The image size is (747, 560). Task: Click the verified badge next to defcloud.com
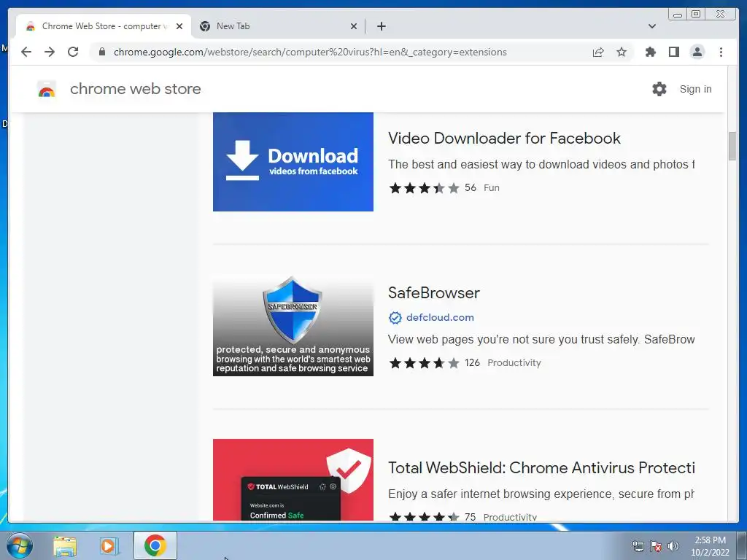395,318
